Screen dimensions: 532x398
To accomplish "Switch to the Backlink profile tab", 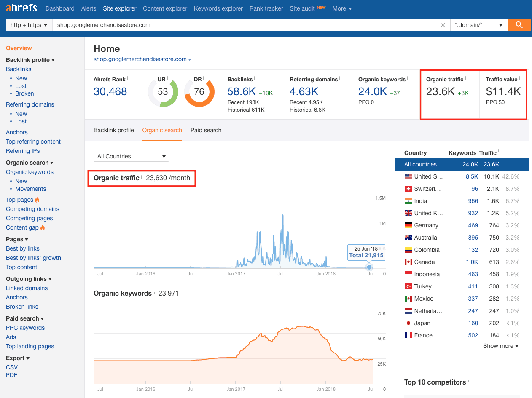I will coord(113,130).
